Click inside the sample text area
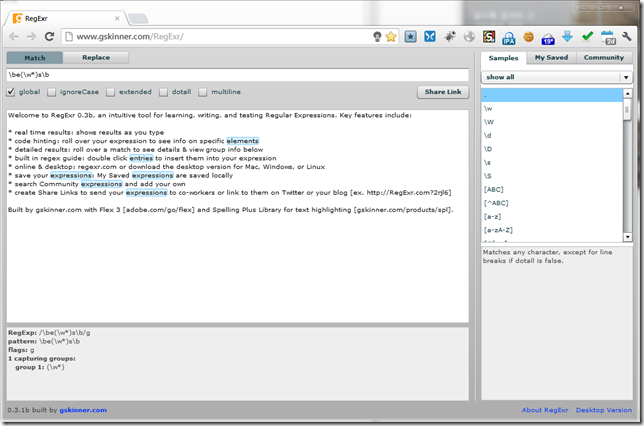644x426 pixels. click(x=237, y=216)
